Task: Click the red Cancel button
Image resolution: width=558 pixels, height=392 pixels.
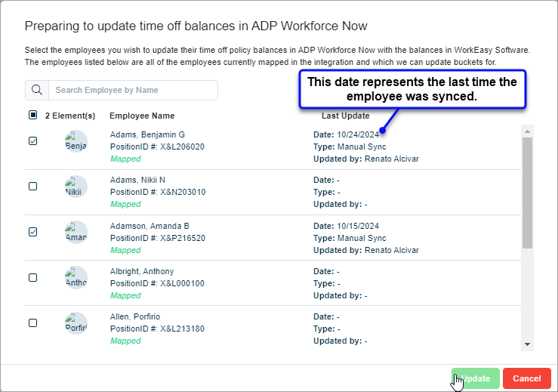Action: coord(527,378)
